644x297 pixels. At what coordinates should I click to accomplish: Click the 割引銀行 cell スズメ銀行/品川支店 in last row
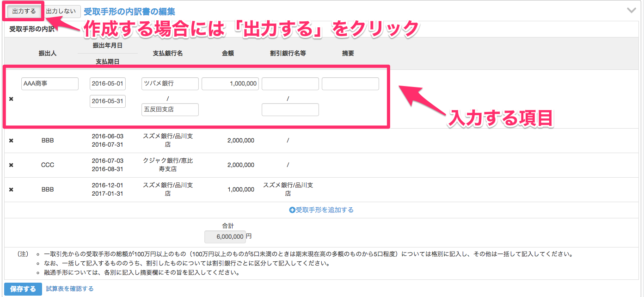288,190
